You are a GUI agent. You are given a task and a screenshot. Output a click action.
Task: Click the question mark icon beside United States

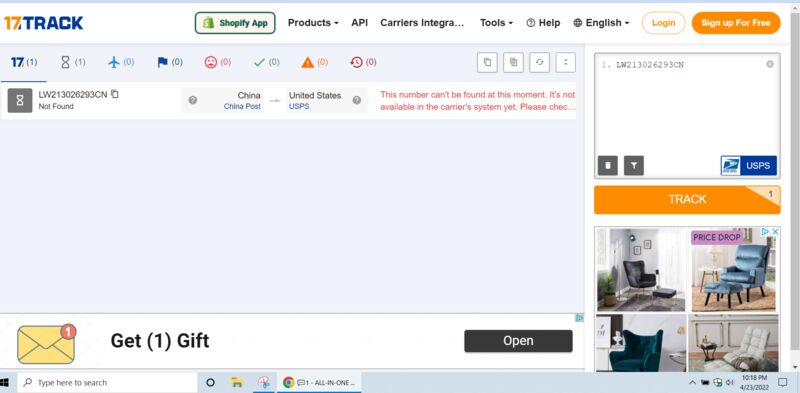357,100
